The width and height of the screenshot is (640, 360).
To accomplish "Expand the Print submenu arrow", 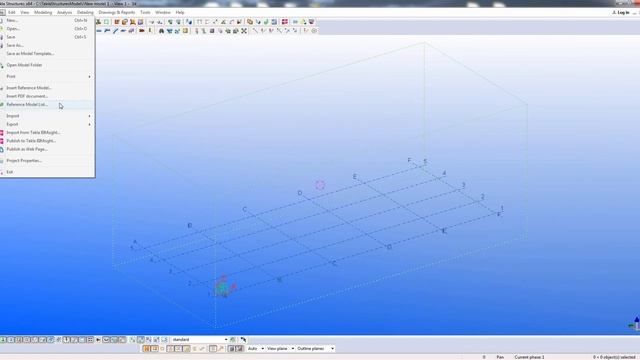I will coord(89,76).
